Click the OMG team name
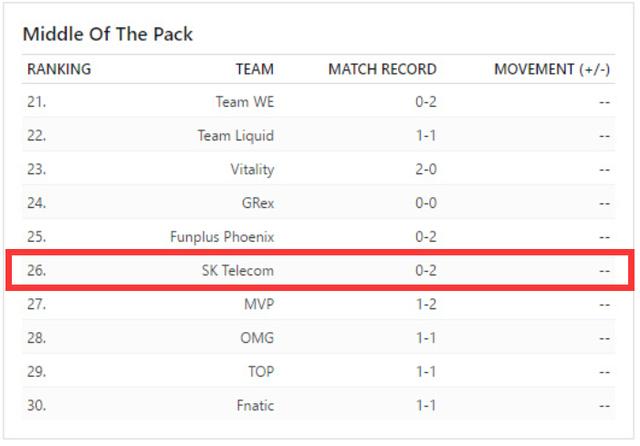The height and width of the screenshot is (446, 640). click(x=257, y=338)
